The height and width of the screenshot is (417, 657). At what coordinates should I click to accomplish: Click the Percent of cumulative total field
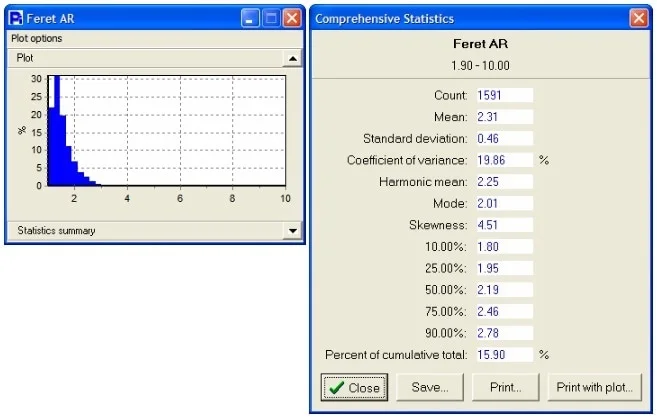point(503,354)
